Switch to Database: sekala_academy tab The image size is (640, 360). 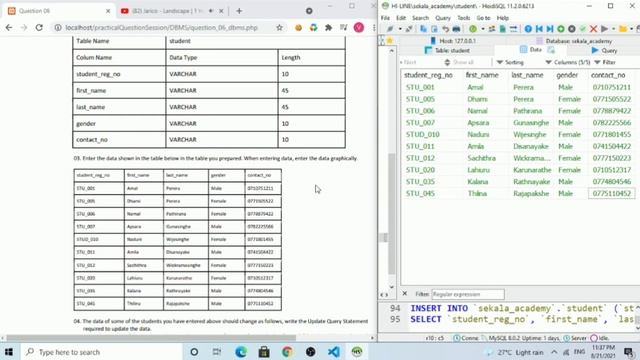(573, 41)
